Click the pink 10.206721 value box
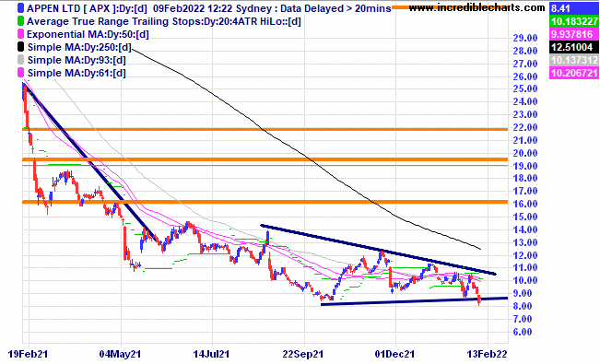Image resolution: width=600 pixels, height=364 pixels. pos(574,73)
